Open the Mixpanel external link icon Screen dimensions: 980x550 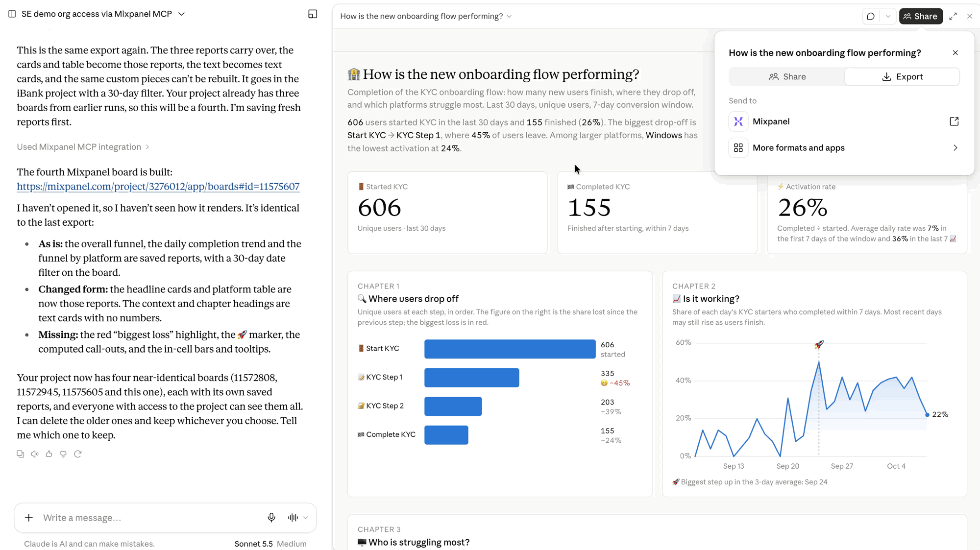click(954, 121)
